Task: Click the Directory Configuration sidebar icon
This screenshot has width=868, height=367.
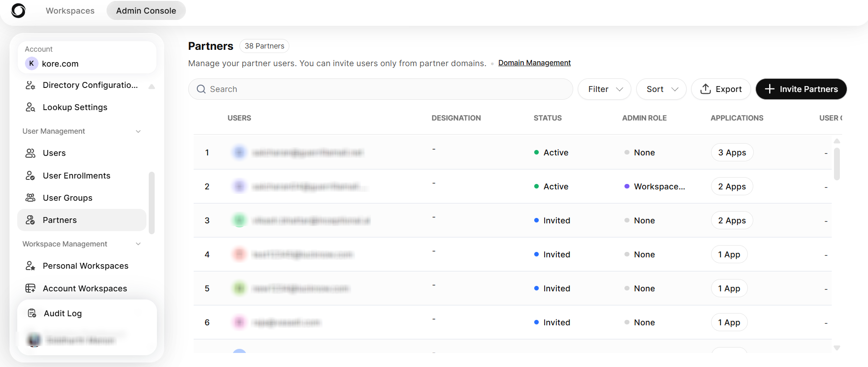Action: pyautogui.click(x=30, y=85)
